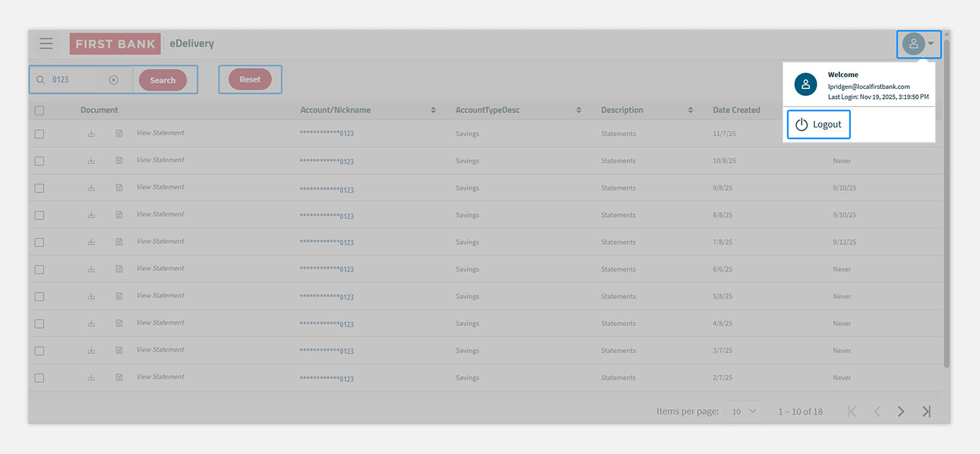Open the hamburger navigation menu
The height and width of the screenshot is (454, 980).
click(46, 44)
